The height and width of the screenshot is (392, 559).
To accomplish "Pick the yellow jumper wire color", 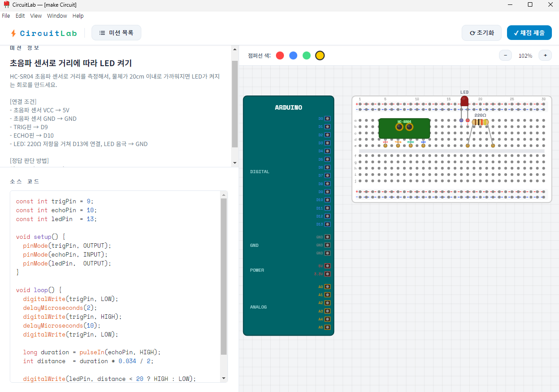I will point(320,55).
